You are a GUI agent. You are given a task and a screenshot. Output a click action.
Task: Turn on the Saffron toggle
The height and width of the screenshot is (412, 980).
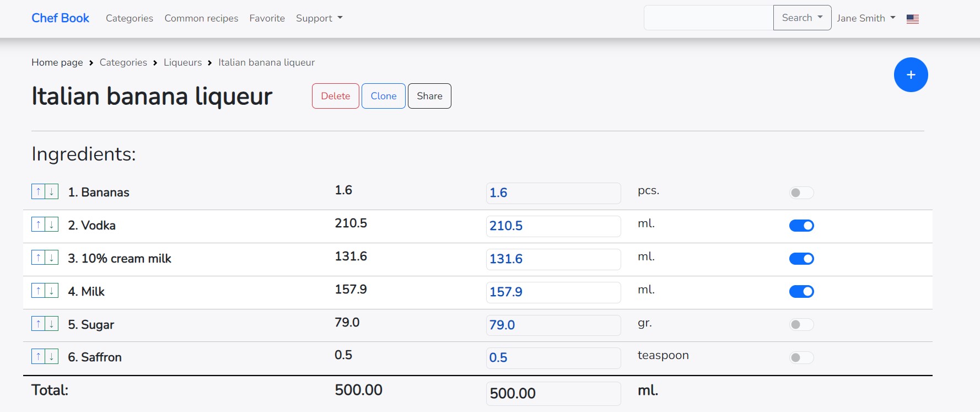801,357
